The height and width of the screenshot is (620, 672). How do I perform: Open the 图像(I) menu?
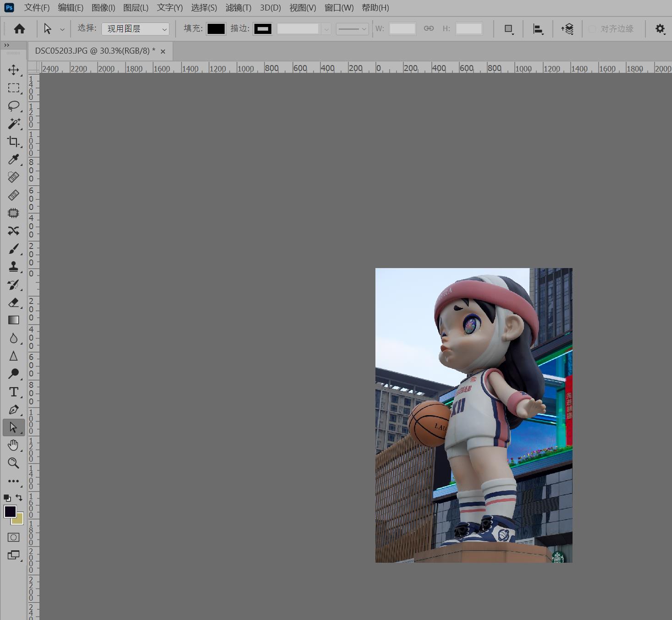coord(103,8)
